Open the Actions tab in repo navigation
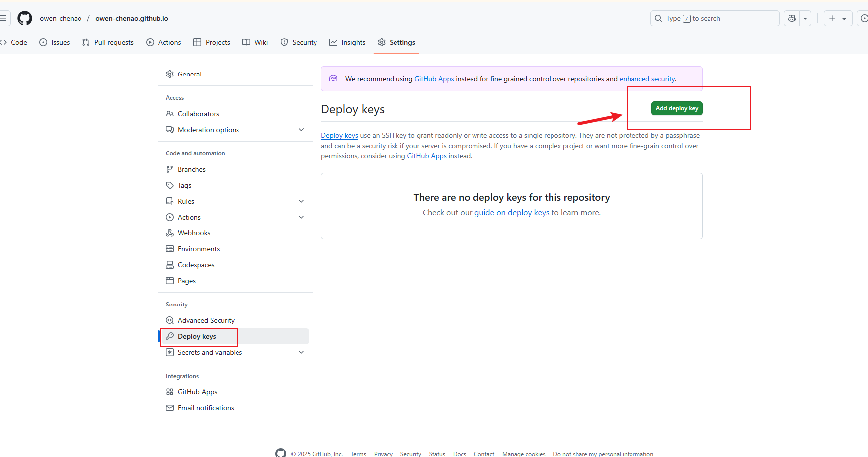868x457 pixels. (164, 42)
